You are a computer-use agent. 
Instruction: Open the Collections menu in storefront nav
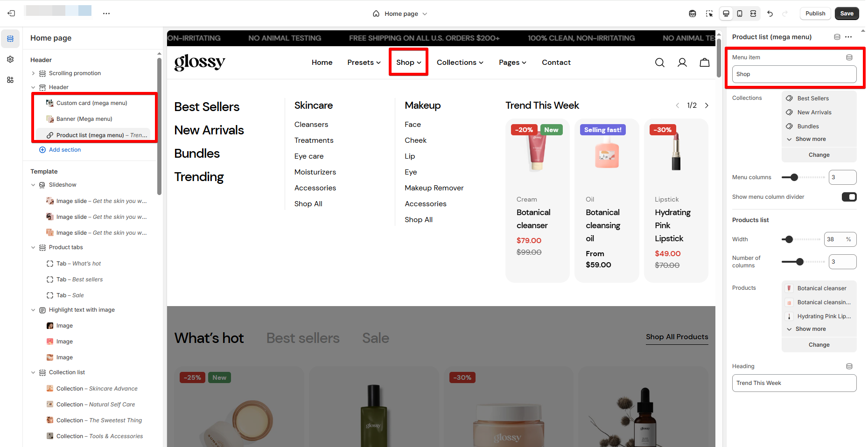(x=460, y=63)
